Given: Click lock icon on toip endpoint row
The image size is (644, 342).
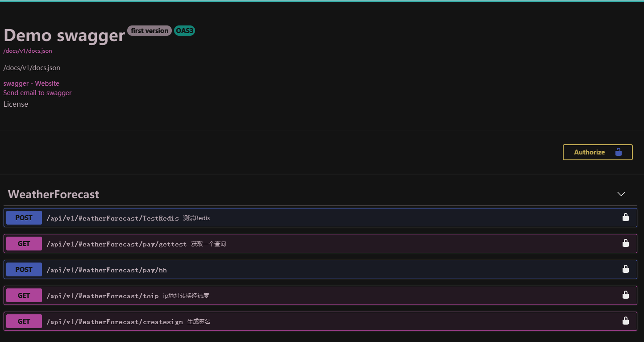Looking at the screenshot, I should coord(626,295).
